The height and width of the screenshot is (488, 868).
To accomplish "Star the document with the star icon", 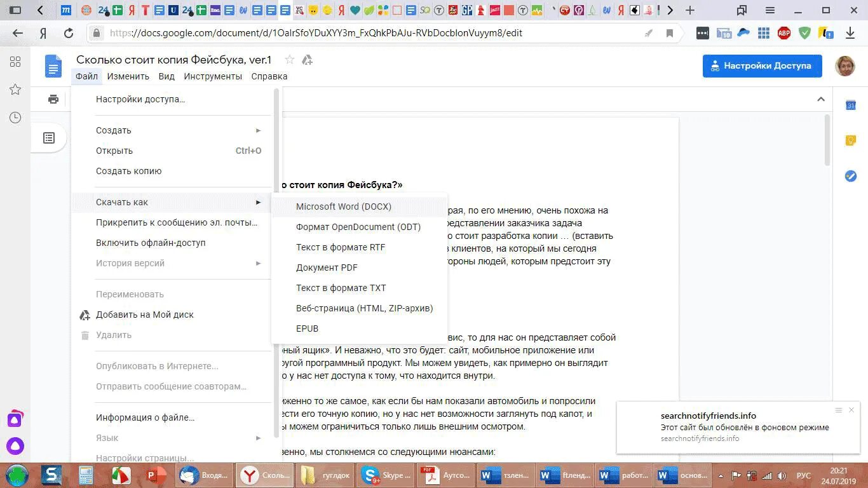I will (x=290, y=60).
